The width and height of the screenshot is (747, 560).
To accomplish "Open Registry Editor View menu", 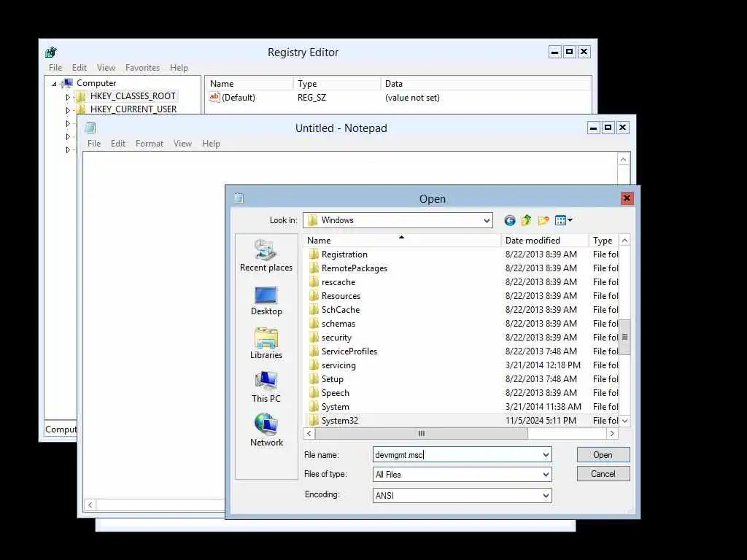I will point(106,68).
